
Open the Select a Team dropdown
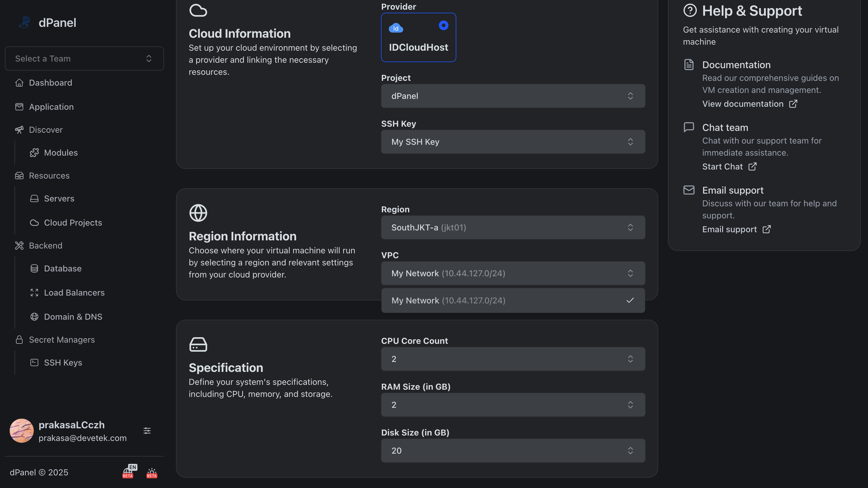[84, 59]
